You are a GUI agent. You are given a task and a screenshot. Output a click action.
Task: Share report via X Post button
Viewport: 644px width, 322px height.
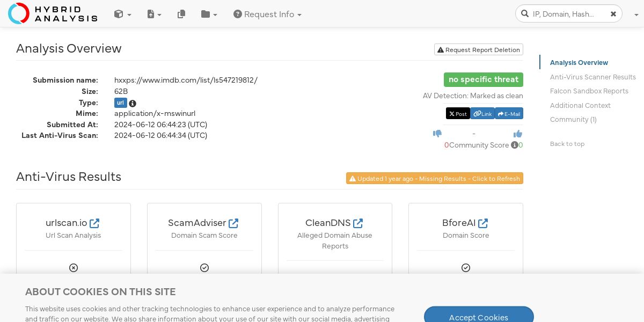[x=458, y=114]
